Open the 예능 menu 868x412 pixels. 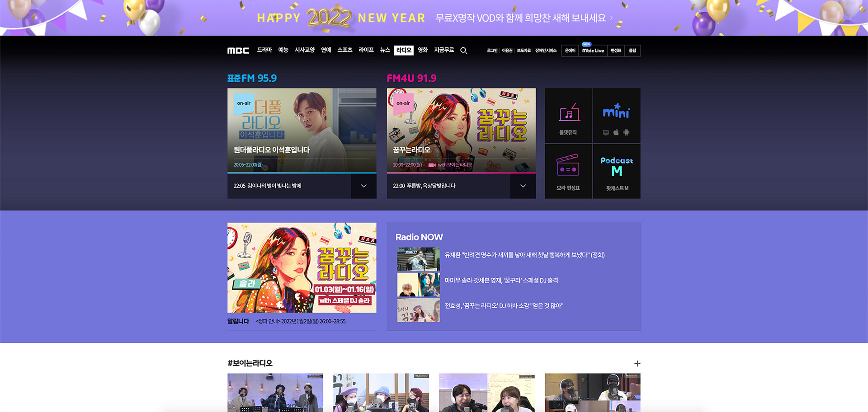coord(283,50)
